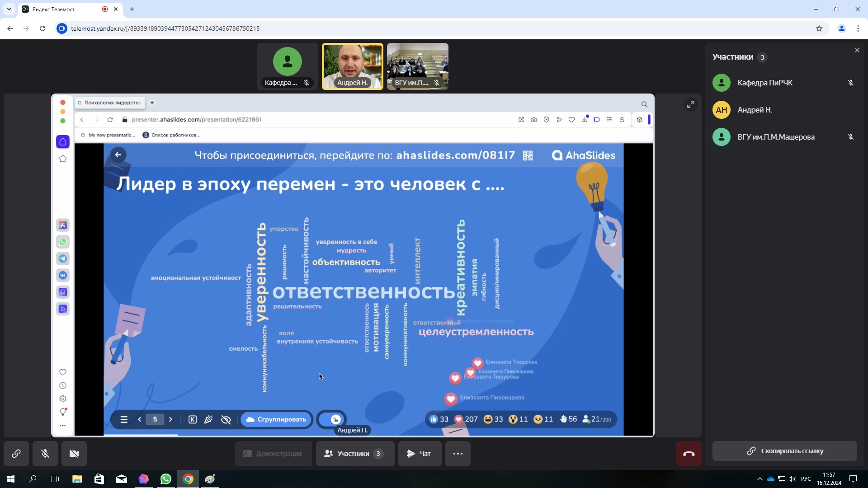Click the Яндекс Телемост tab
The width and height of the screenshot is (868, 488).
click(x=63, y=9)
